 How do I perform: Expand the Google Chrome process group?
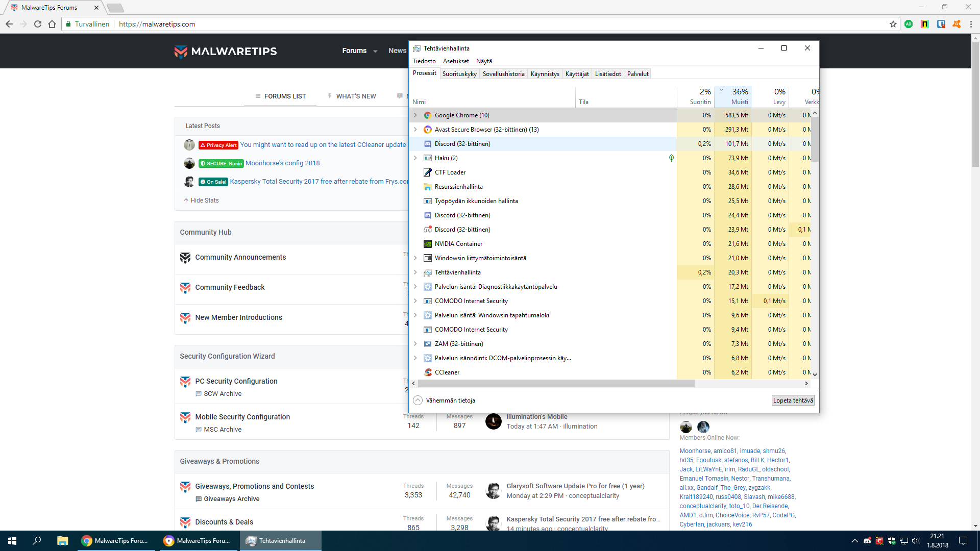point(415,115)
